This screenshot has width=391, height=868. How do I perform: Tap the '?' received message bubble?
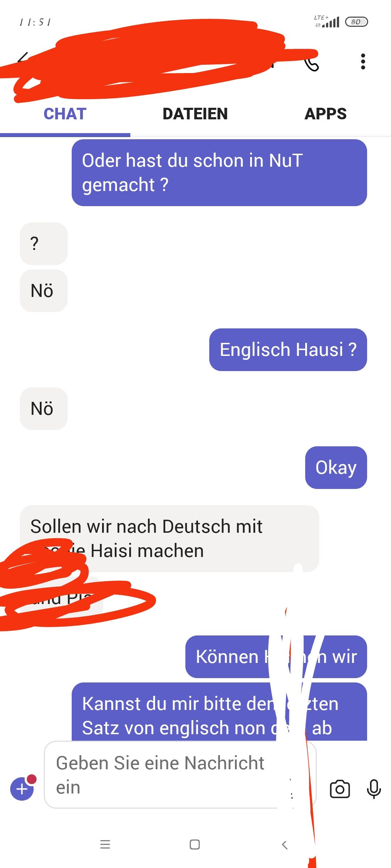click(x=44, y=244)
